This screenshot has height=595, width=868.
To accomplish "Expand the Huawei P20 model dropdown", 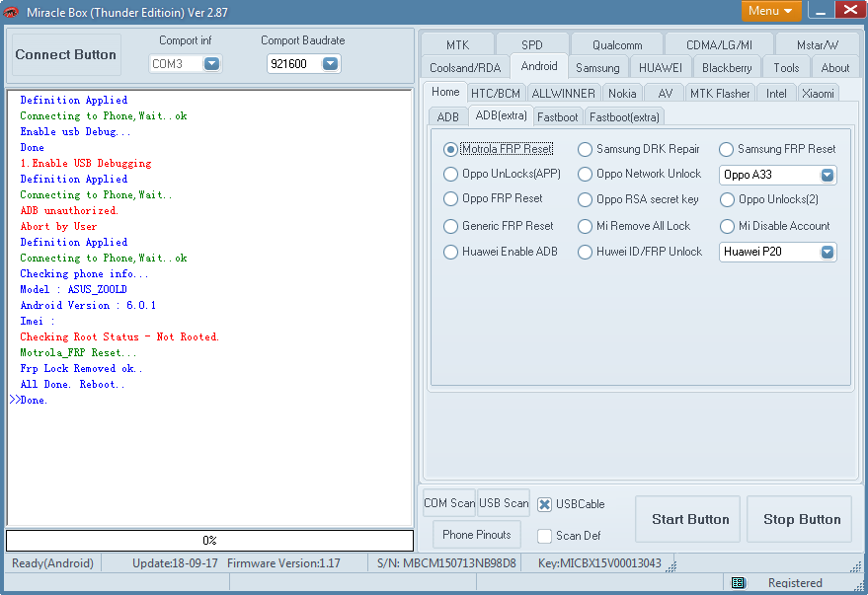I will click(828, 253).
